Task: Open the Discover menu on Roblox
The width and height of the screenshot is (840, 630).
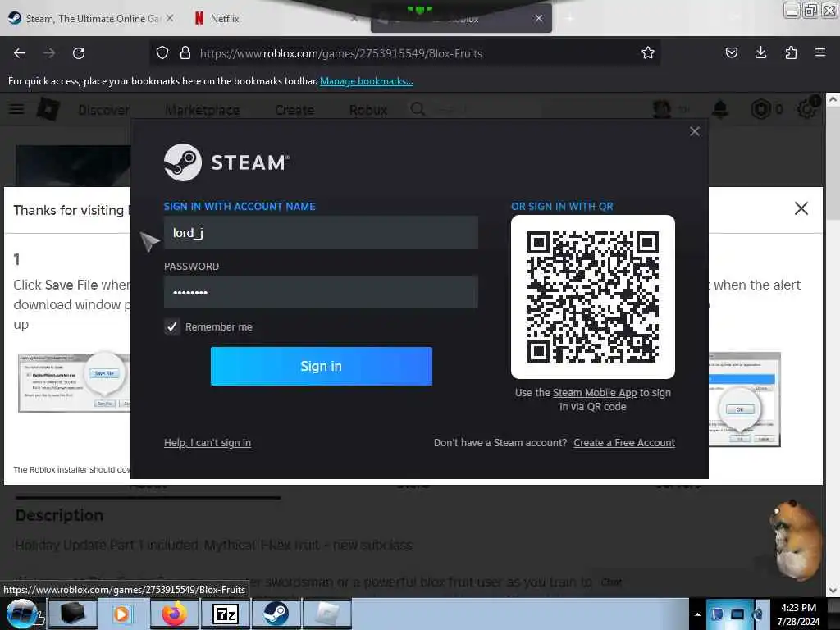Action: 103,110
